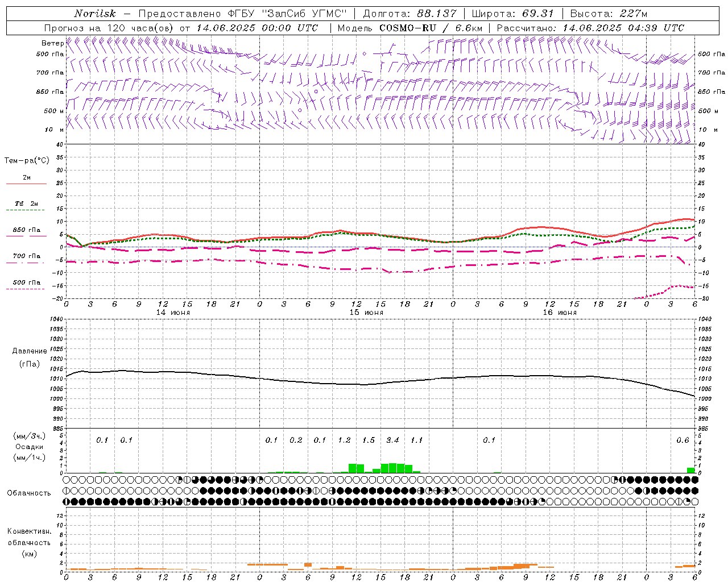Click the Высота: 227м value

tap(609, 14)
